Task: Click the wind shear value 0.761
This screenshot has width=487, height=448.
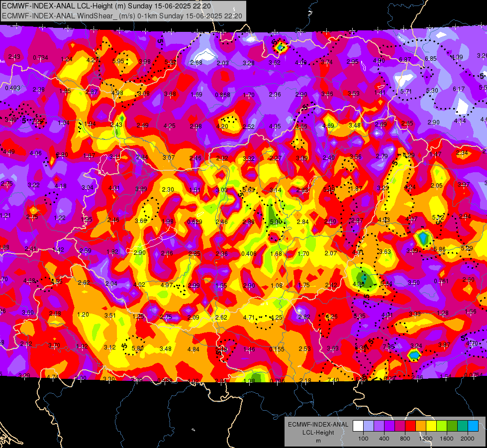Action: tap(441, 281)
